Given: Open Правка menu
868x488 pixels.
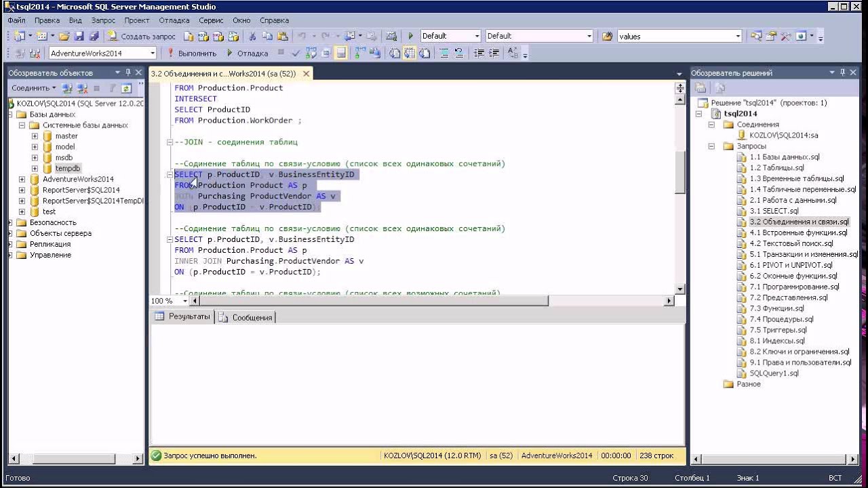Looking at the screenshot, I should coord(47,20).
